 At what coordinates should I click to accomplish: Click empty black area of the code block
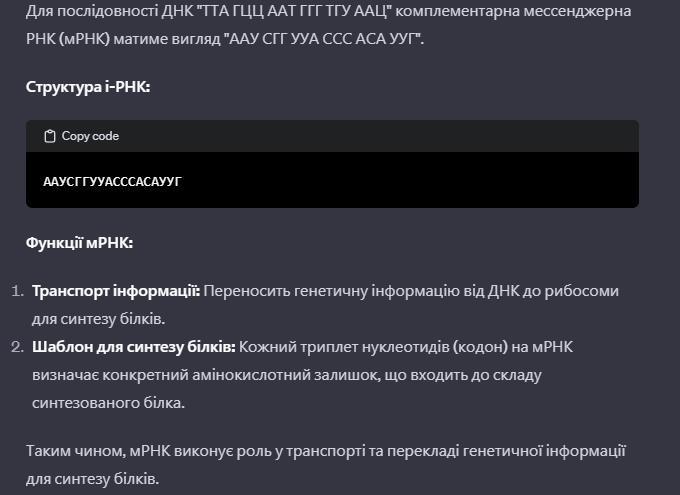point(408,181)
